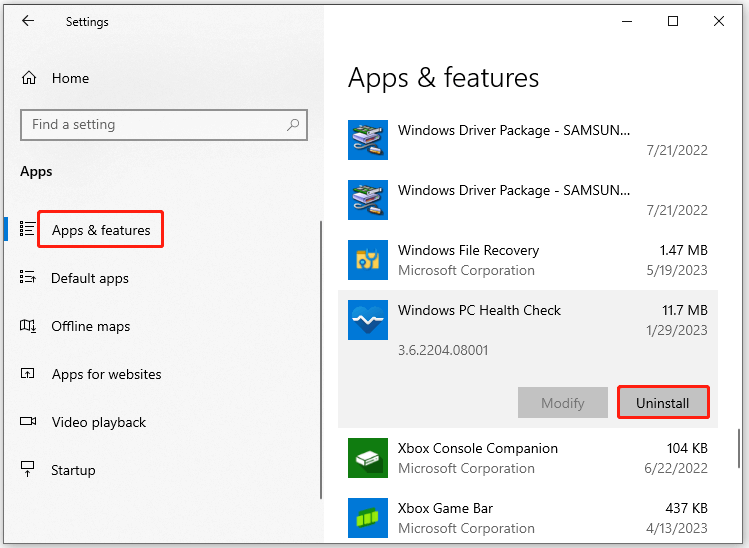
Task: Click the 437 KB size value
Action: 686,508
